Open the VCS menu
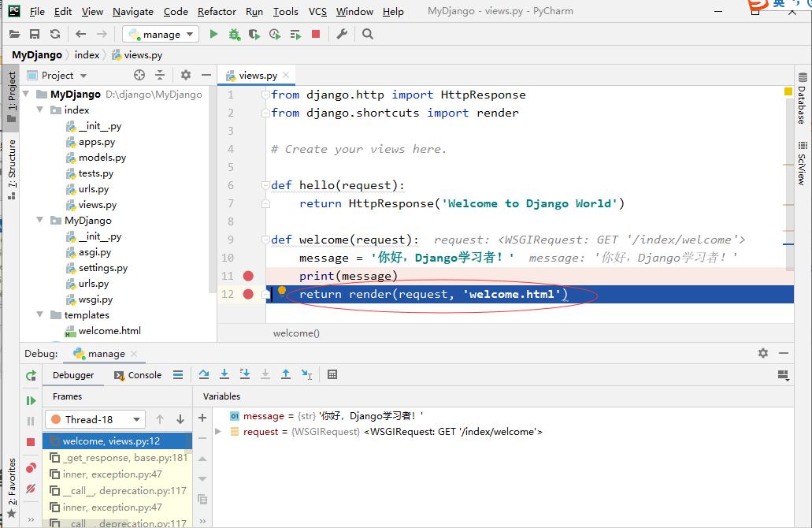Image resolution: width=812 pixels, height=528 pixels. (317, 11)
